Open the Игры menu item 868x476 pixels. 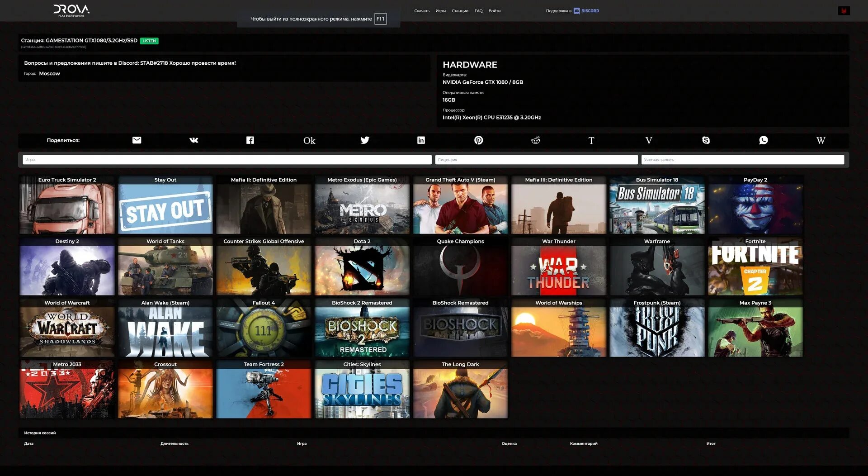pos(440,11)
